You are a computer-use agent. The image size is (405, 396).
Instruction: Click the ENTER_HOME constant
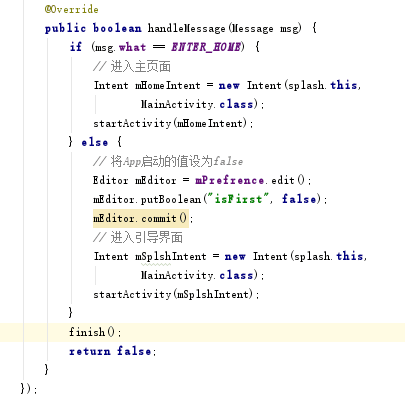pos(206,47)
